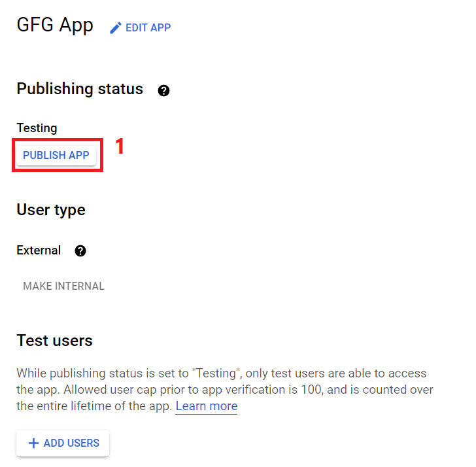The width and height of the screenshot is (476, 467).
Task: Open the EDIT APP link
Action: coord(148,27)
